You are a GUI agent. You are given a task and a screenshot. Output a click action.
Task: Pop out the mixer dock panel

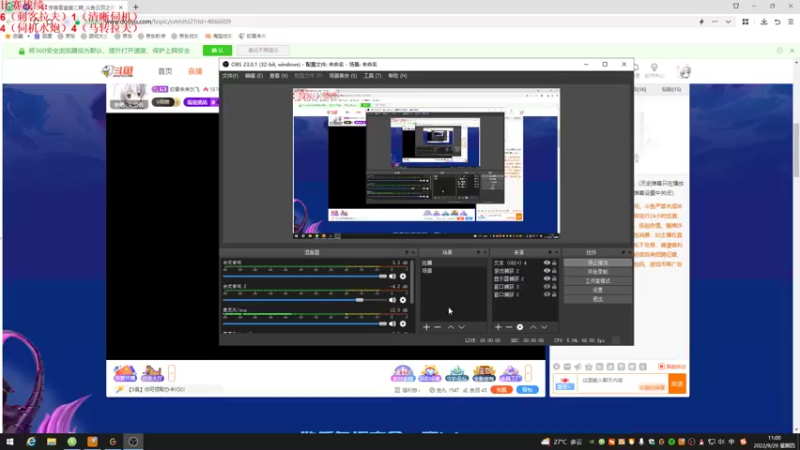pyautogui.click(x=407, y=253)
